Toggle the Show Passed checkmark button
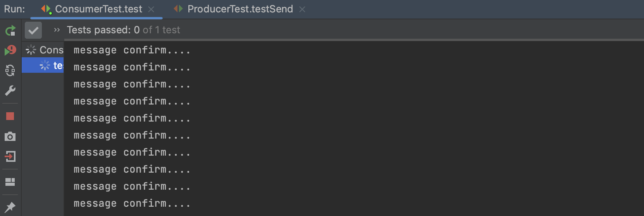The image size is (644, 216). coord(33,30)
